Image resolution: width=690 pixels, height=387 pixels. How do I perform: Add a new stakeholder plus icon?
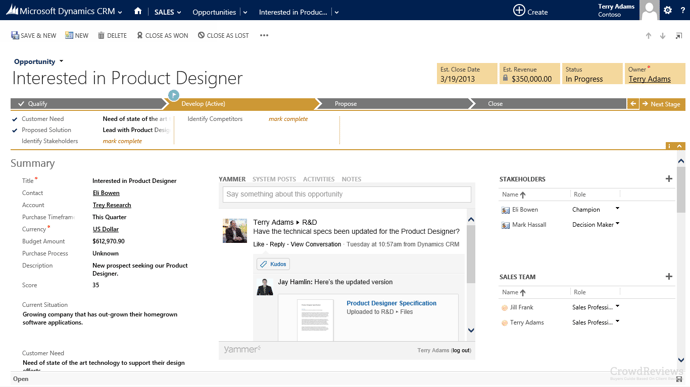pos(669,178)
